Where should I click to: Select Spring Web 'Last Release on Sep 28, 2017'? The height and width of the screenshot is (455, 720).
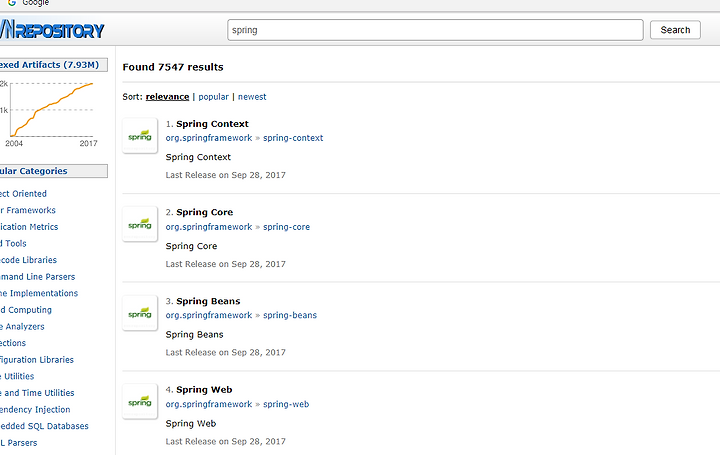point(225,441)
